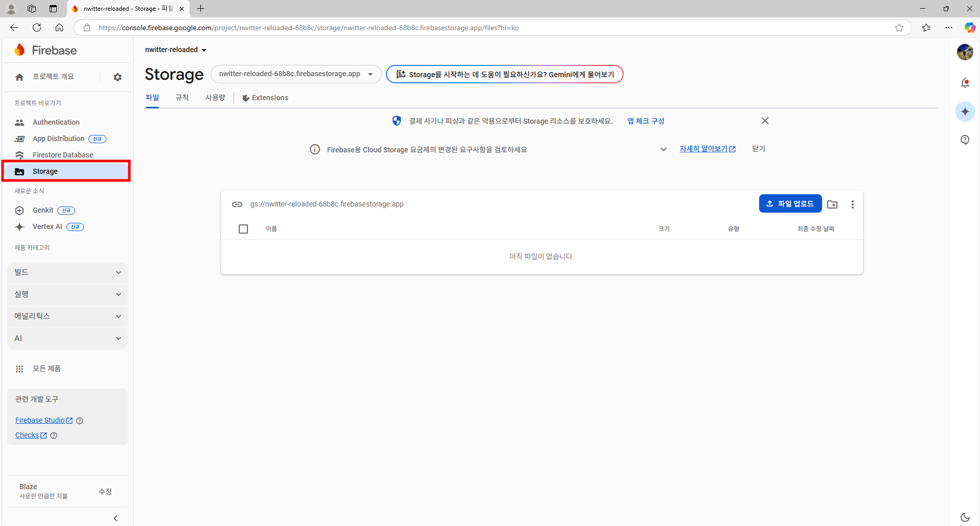The width and height of the screenshot is (980, 526).
Task: Click 닫기 on pricing notice
Action: pyautogui.click(x=759, y=149)
